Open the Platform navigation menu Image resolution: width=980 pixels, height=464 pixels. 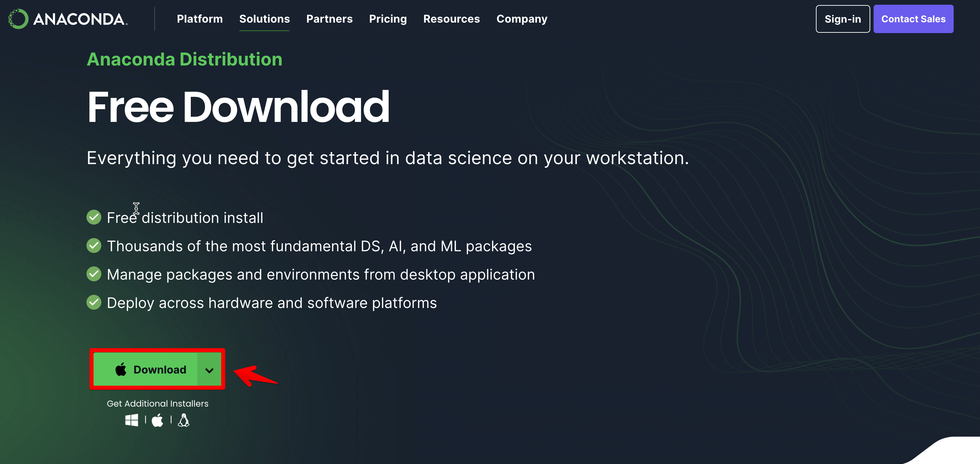[x=200, y=19]
